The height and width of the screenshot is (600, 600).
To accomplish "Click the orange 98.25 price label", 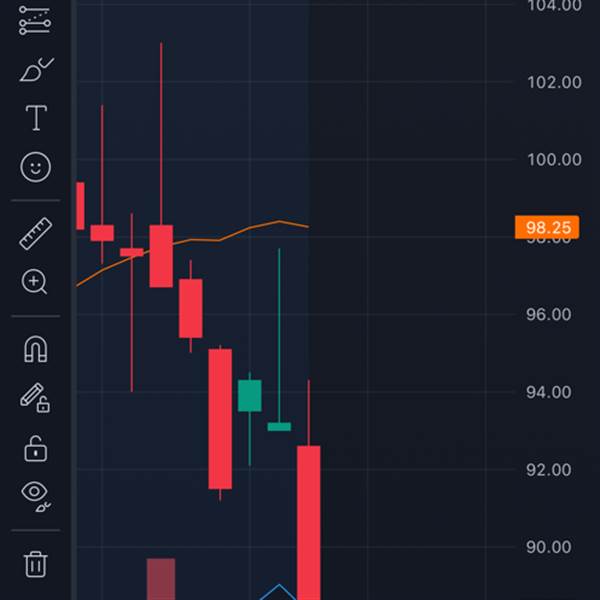I will (547, 227).
